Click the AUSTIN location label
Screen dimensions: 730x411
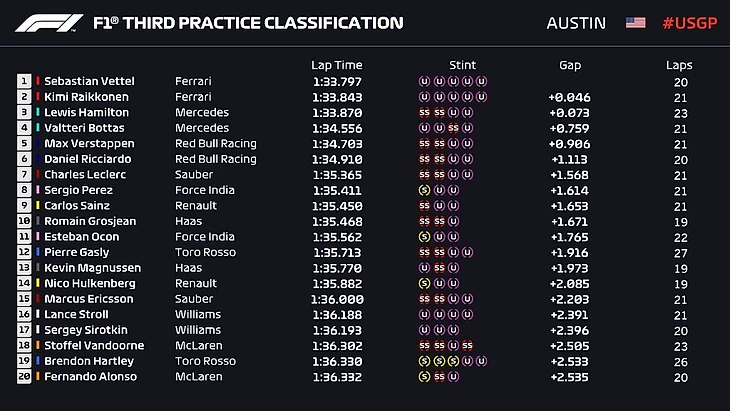(x=576, y=23)
